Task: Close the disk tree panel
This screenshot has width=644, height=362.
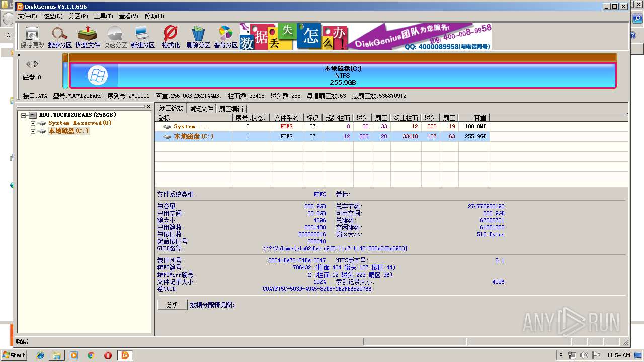Action: pos(149,107)
